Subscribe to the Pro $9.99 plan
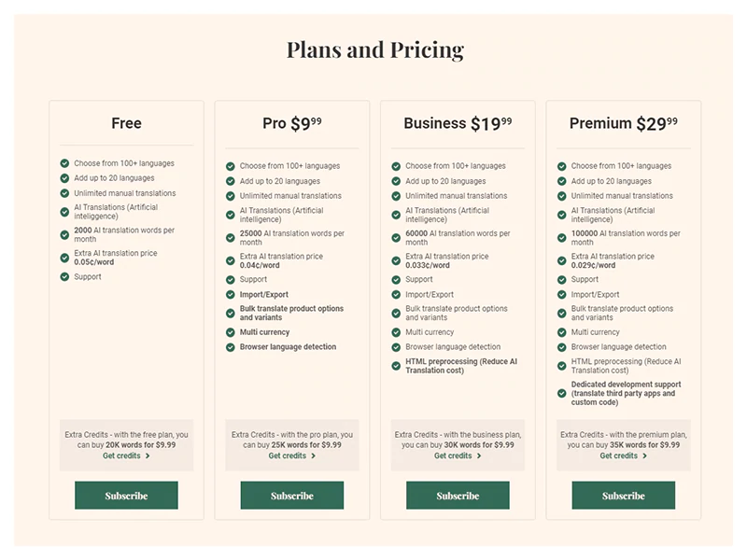Image resolution: width=747 pixels, height=560 pixels. [291, 496]
